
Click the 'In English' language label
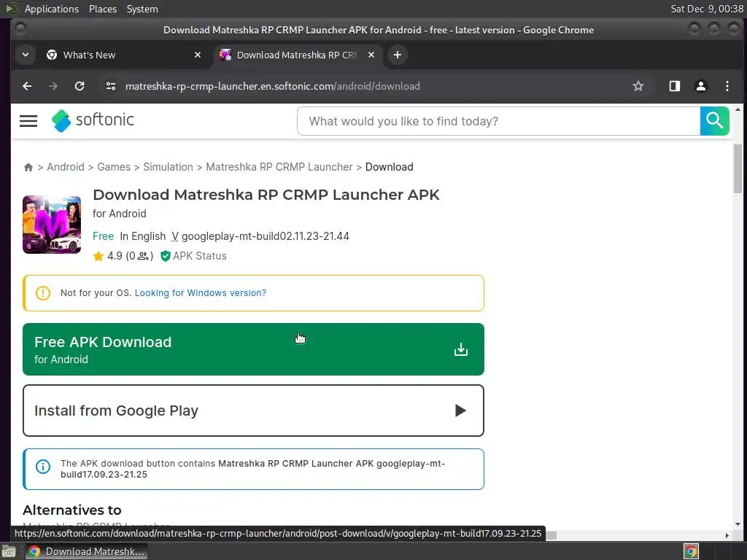point(143,236)
